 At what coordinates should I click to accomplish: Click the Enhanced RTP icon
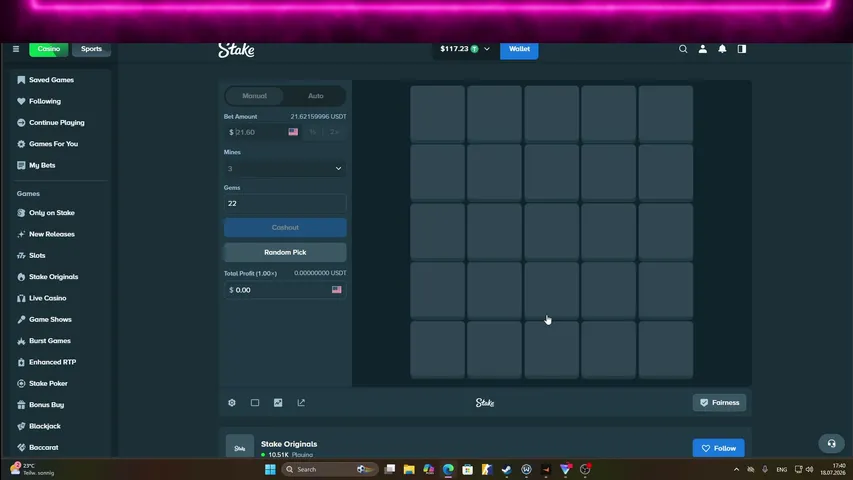pos(21,362)
